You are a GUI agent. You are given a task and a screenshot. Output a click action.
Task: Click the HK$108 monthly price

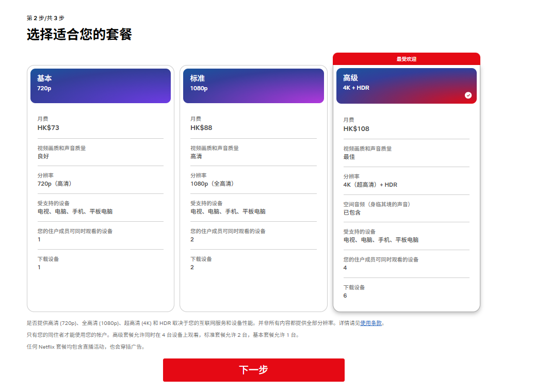pyautogui.click(x=357, y=129)
